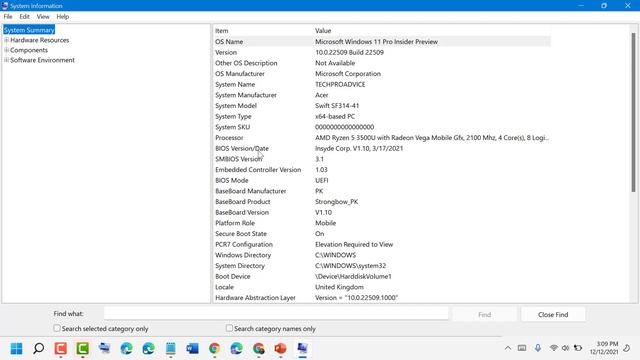Open the red Camtasia recorder taskbar icon
640x360 pixels.
pyautogui.click(x=61, y=349)
